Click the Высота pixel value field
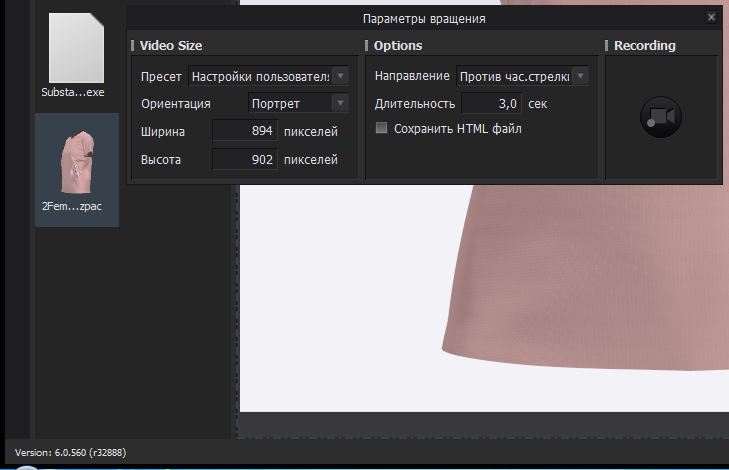This screenshot has width=729, height=470. [245, 159]
